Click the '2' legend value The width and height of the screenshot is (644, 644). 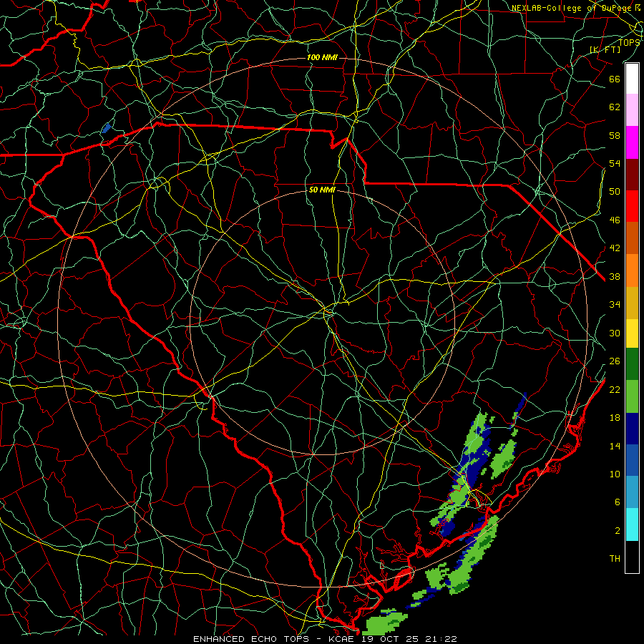click(x=618, y=531)
